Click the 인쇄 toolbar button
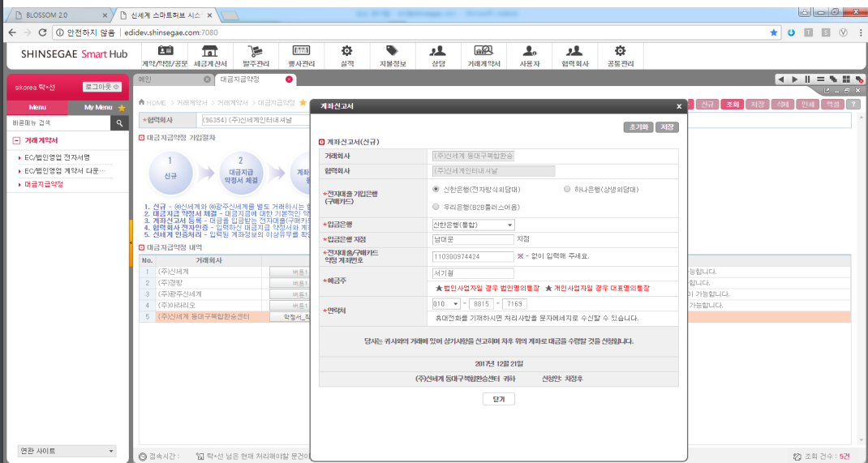This screenshot has height=463, width=868. click(x=808, y=104)
